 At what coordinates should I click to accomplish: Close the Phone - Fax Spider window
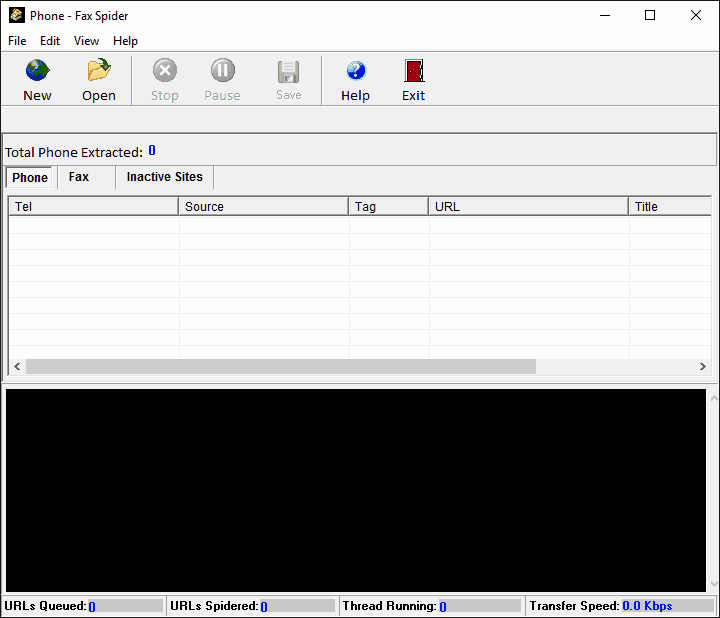pyautogui.click(x=696, y=15)
